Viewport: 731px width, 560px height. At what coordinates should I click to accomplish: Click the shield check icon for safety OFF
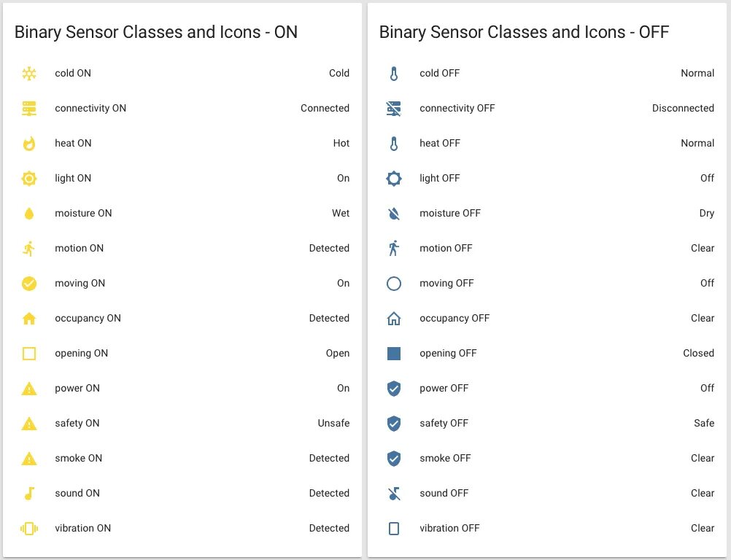point(394,424)
